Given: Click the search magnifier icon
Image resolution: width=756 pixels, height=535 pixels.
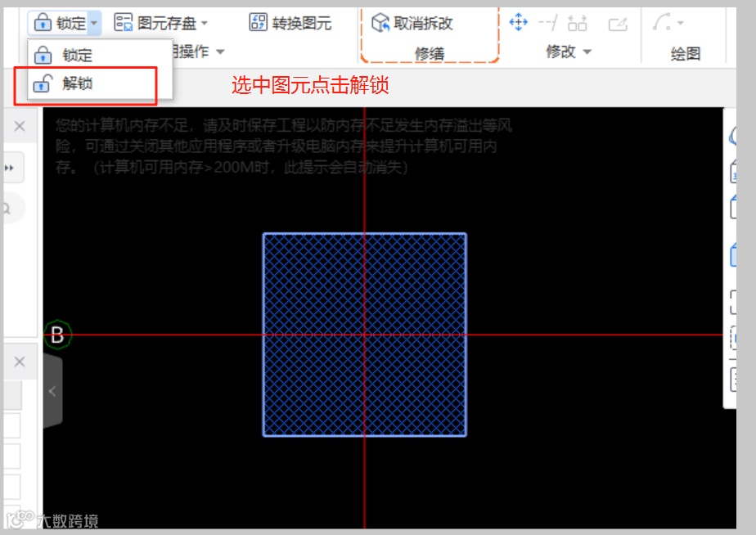Looking at the screenshot, I should pyautogui.click(x=7, y=209).
